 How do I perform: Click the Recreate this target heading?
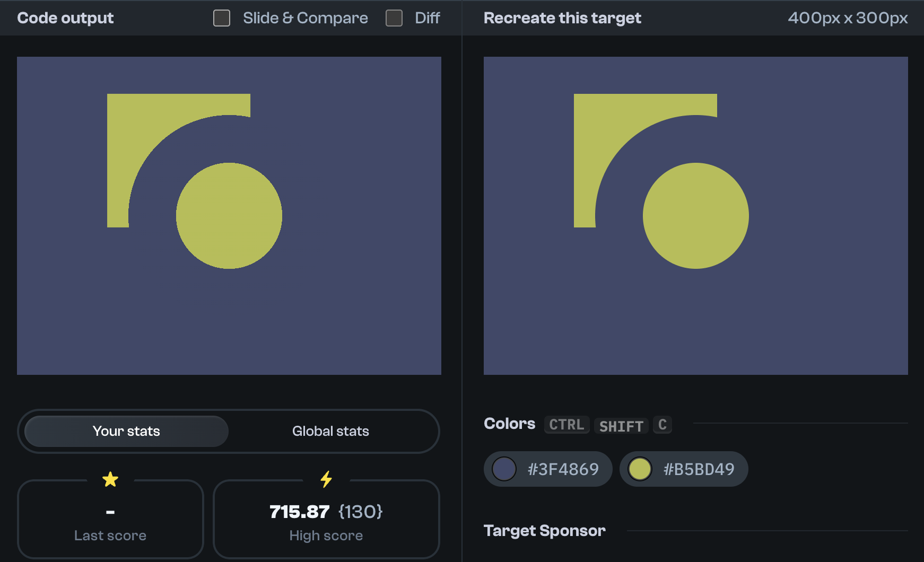pyautogui.click(x=562, y=18)
